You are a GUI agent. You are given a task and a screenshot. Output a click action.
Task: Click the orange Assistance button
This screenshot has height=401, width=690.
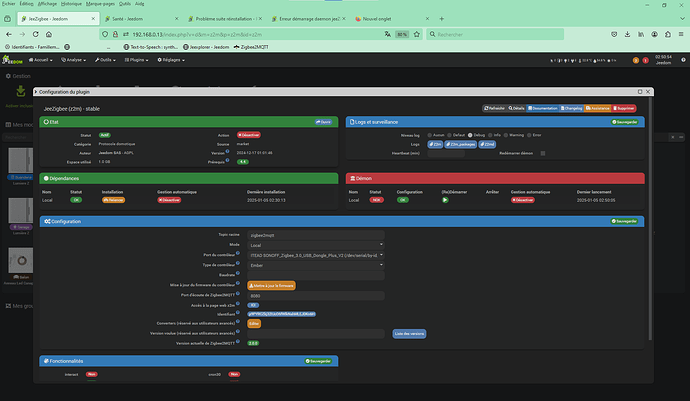(x=598, y=108)
